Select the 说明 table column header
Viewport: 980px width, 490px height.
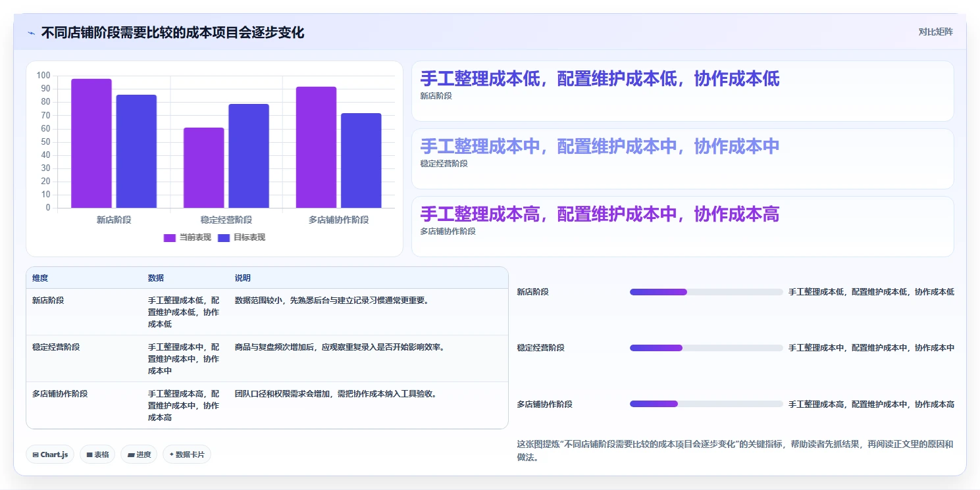(x=243, y=278)
